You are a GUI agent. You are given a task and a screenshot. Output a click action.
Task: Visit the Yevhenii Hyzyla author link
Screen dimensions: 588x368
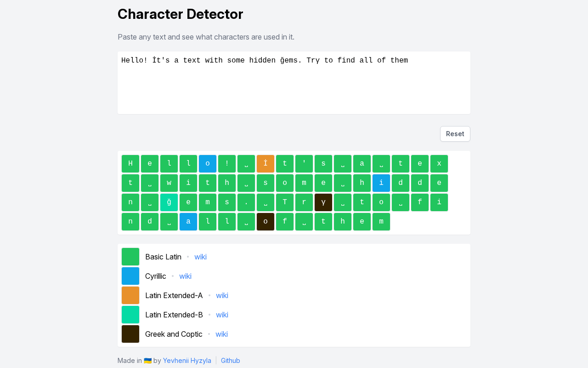pos(187,361)
